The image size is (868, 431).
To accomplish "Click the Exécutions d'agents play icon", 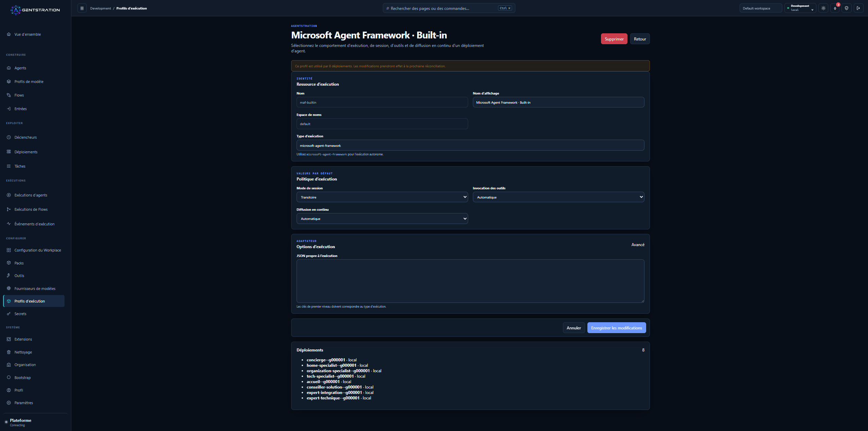I will (9, 195).
